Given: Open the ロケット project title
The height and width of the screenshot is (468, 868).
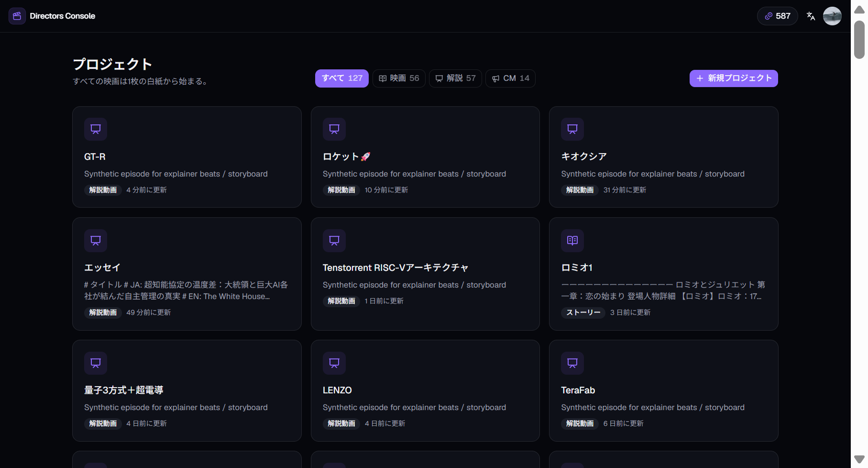Looking at the screenshot, I should point(347,157).
